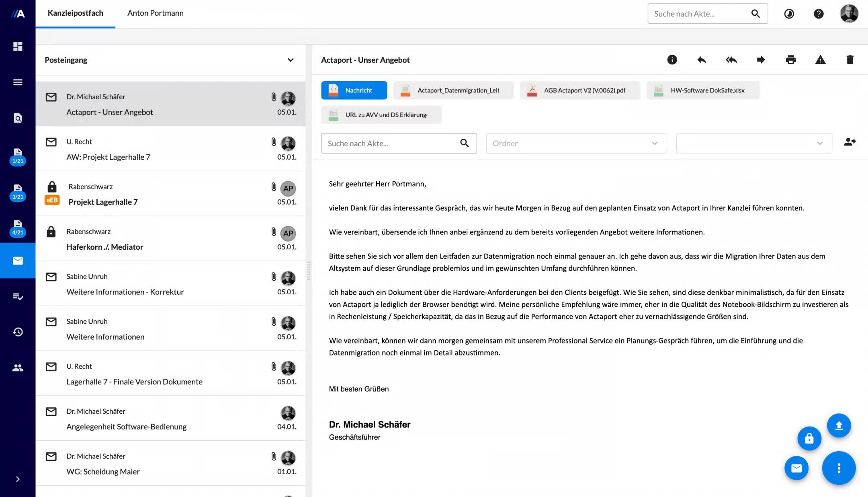
Task: Click the eEB badge on Projekt Lagerhalle 7
Action: click(x=52, y=200)
